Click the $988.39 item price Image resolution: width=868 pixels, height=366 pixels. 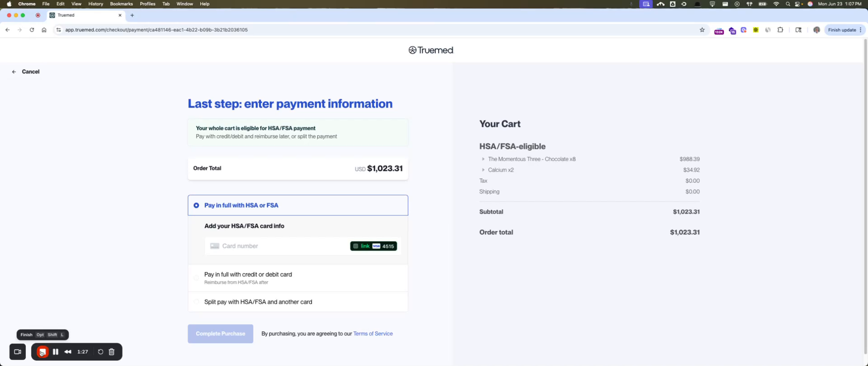[689, 159]
